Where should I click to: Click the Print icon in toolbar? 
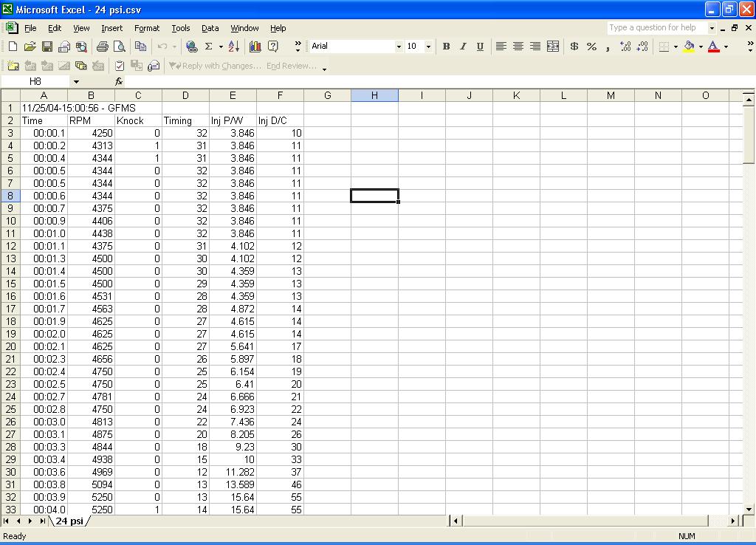[x=102, y=47]
